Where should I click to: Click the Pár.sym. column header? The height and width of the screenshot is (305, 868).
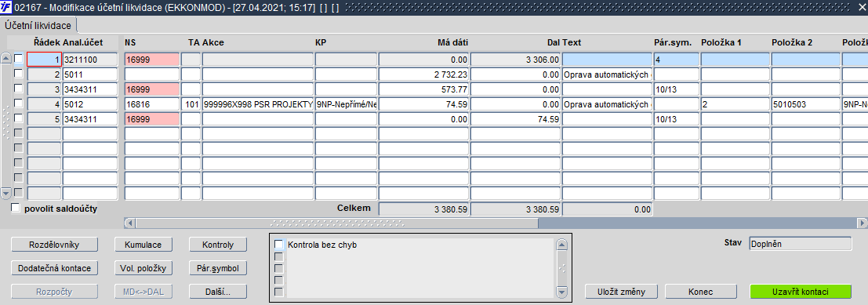click(673, 42)
